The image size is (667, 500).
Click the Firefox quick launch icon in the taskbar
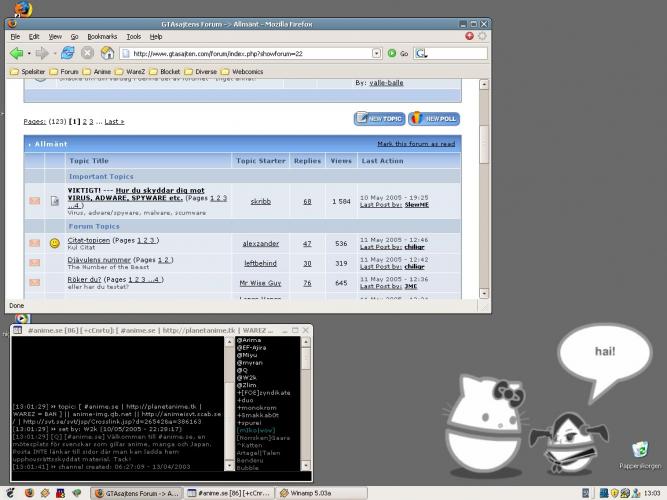29,493
